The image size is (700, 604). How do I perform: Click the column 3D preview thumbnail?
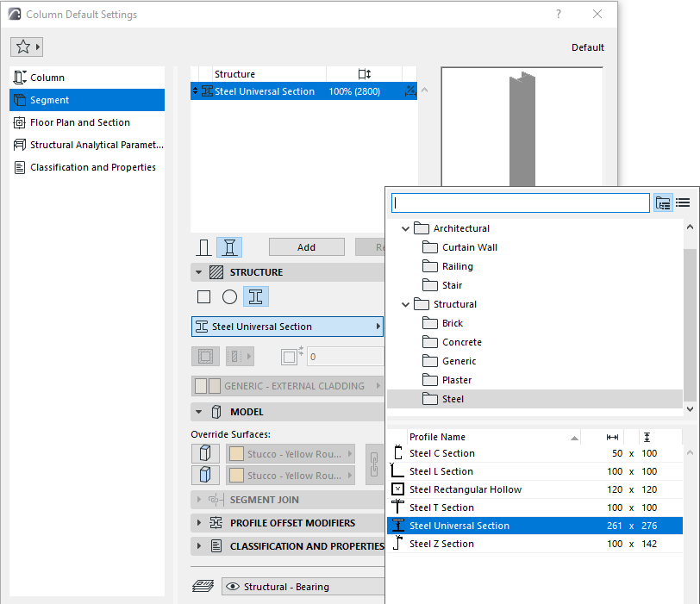[522, 127]
